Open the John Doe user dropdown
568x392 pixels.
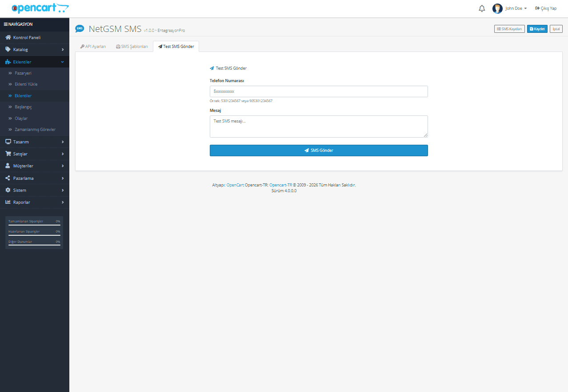[x=516, y=8]
